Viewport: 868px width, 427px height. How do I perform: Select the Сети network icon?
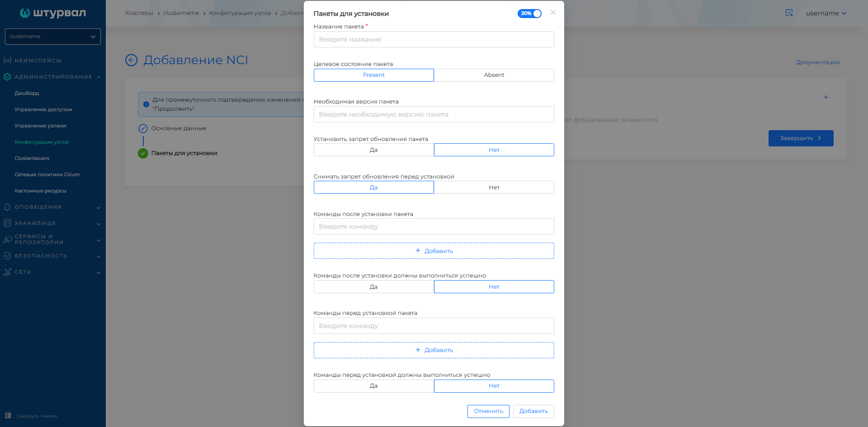pyautogui.click(x=7, y=272)
